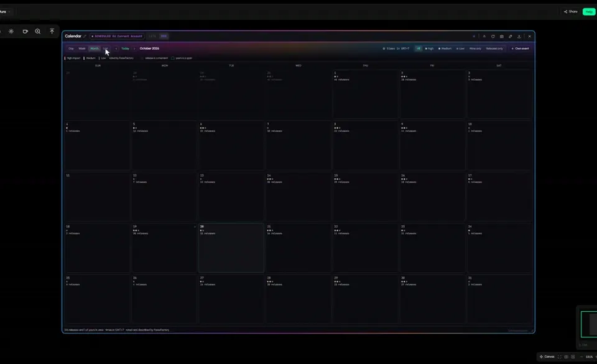The image size is (597, 364).
Task: Click the arrow-to-top icon in left toolbar
Action: [x=52, y=31]
